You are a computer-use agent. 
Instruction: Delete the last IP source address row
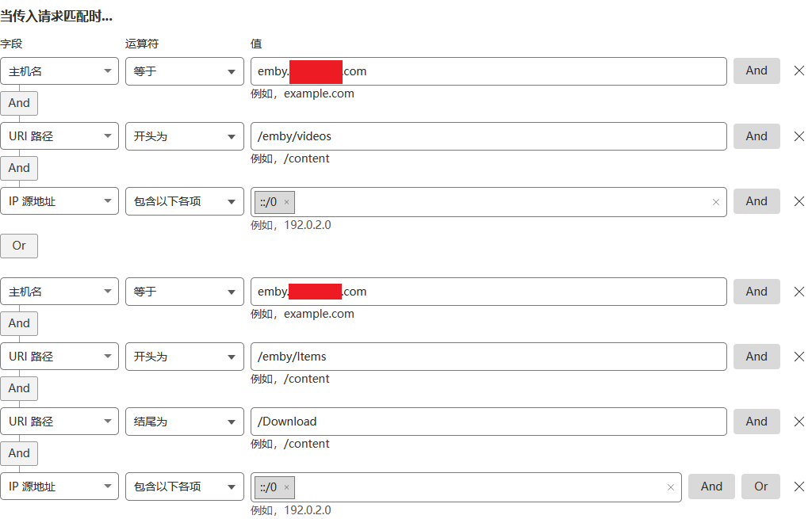pos(799,487)
